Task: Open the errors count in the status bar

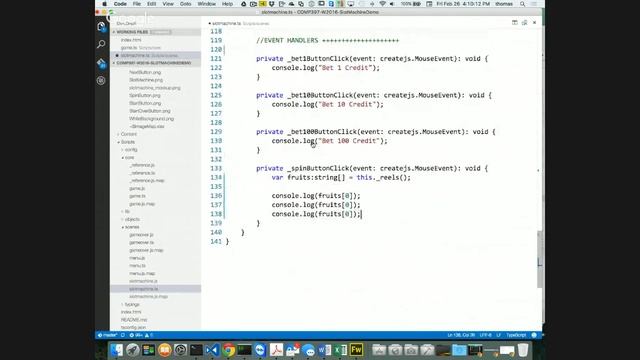Action: (136, 335)
